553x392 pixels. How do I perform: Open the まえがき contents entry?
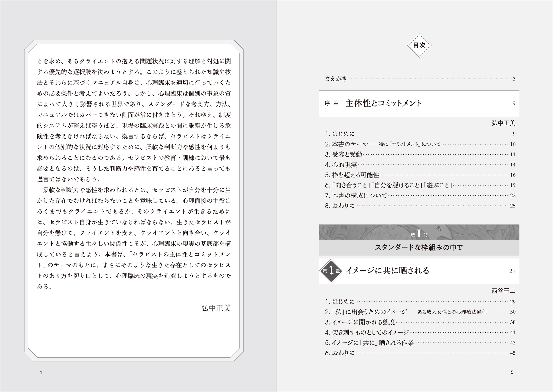420,79
